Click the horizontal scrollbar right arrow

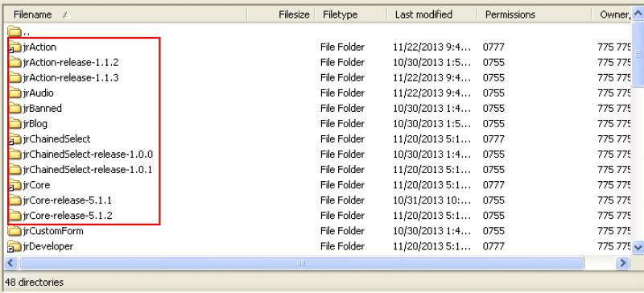coord(623,263)
